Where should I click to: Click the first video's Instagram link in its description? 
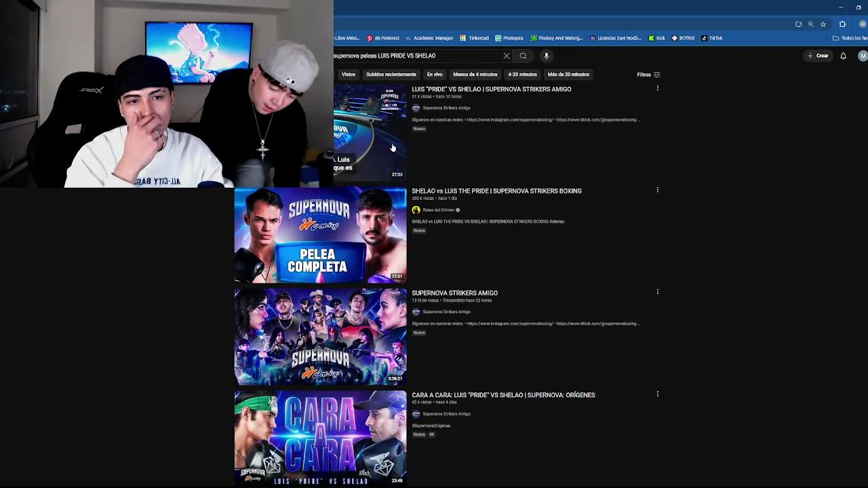[510, 120]
